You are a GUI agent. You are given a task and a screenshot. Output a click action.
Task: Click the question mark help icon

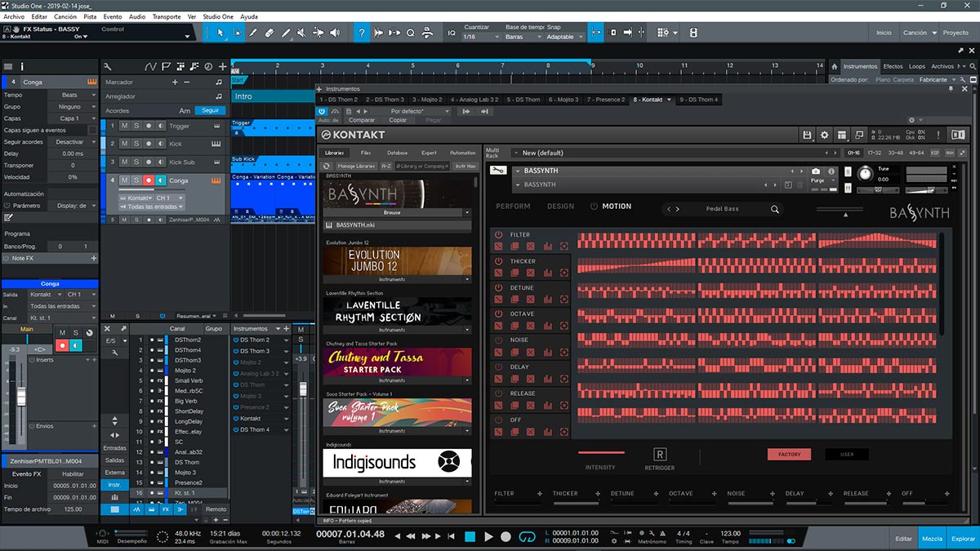362,33
